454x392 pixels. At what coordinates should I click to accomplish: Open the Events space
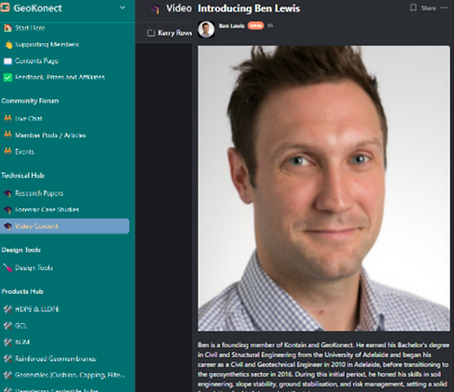point(24,152)
